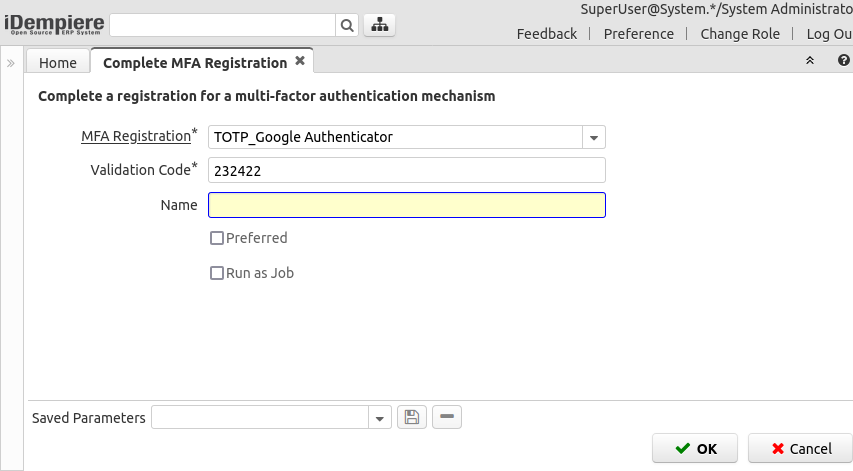Collapse the header with double chevron icon

pyautogui.click(x=810, y=61)
